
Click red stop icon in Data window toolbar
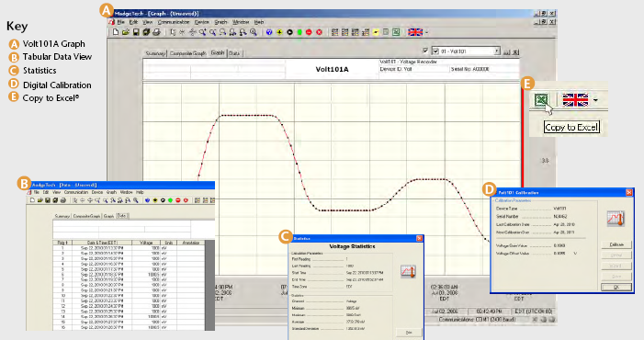point(178,200)
